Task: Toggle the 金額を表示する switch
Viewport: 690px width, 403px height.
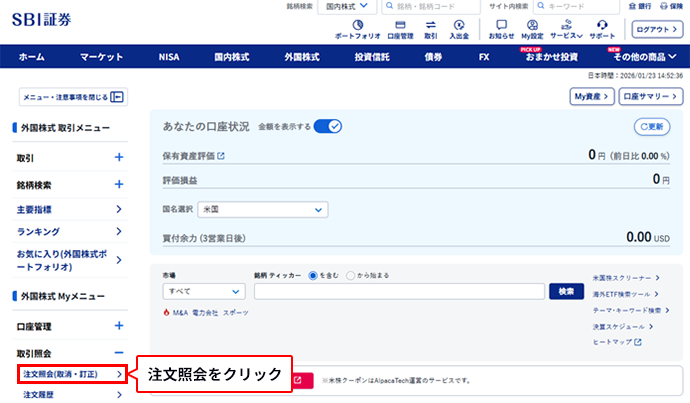Action: click(328, 127)
